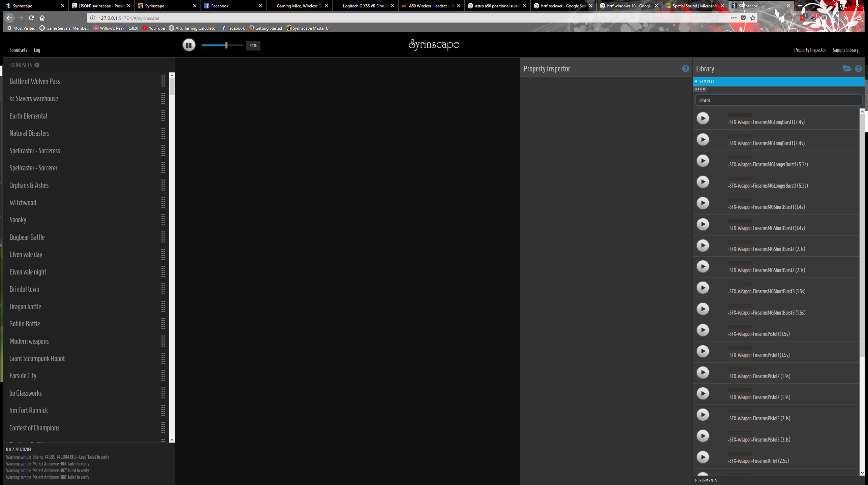868x485 pixels.
Task: Open the Log menu
Action: click(37, 50)
